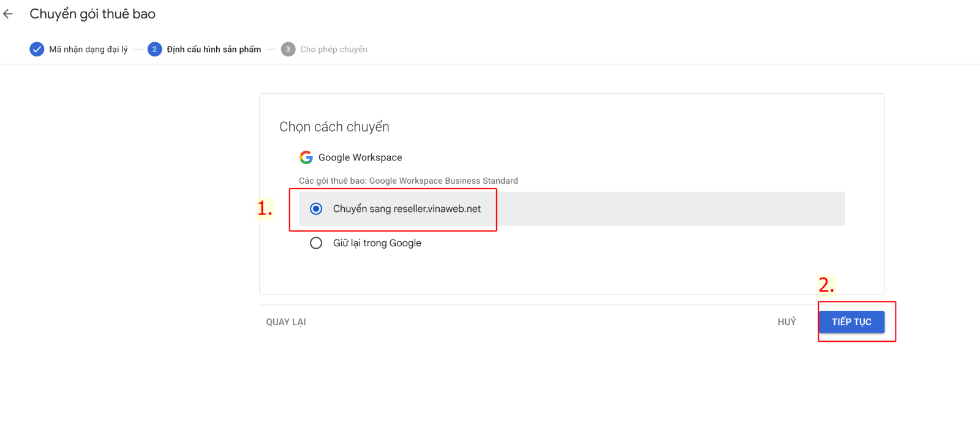This screenshot has width=980, height=430.
Task: Click the Google G logo
Action: (x=306, y=157)
